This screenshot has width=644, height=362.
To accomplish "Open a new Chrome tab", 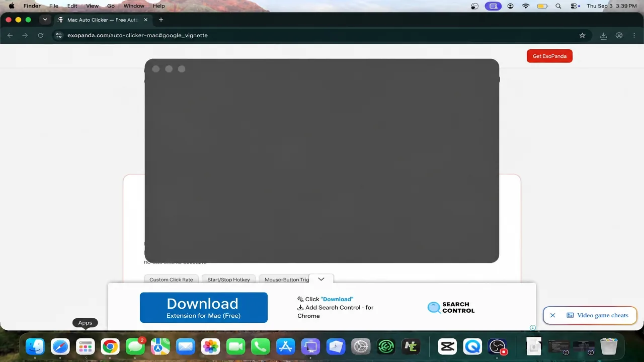I will click(161, 20).
